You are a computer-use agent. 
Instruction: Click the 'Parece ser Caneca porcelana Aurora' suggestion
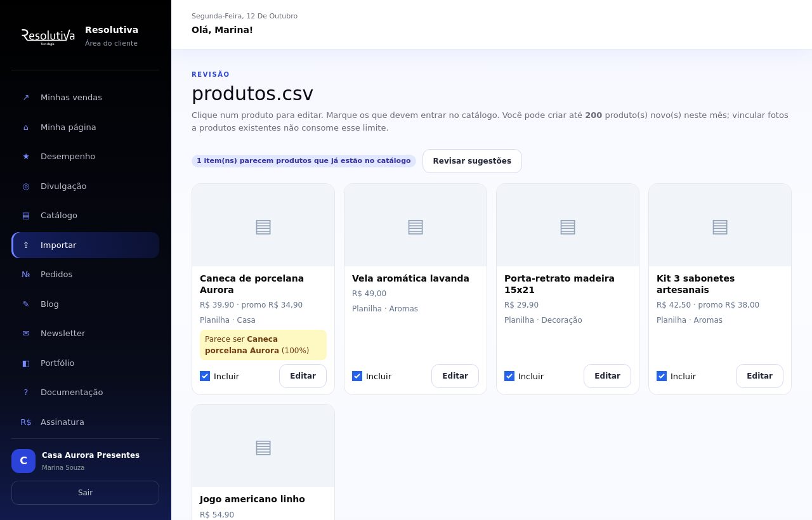tap(263, 345)
